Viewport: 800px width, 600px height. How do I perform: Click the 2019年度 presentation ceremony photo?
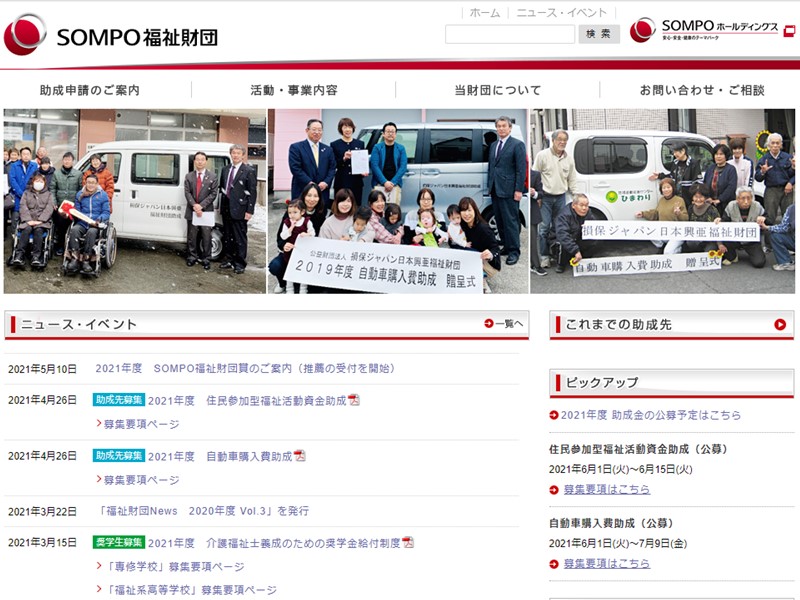point(398,201)
